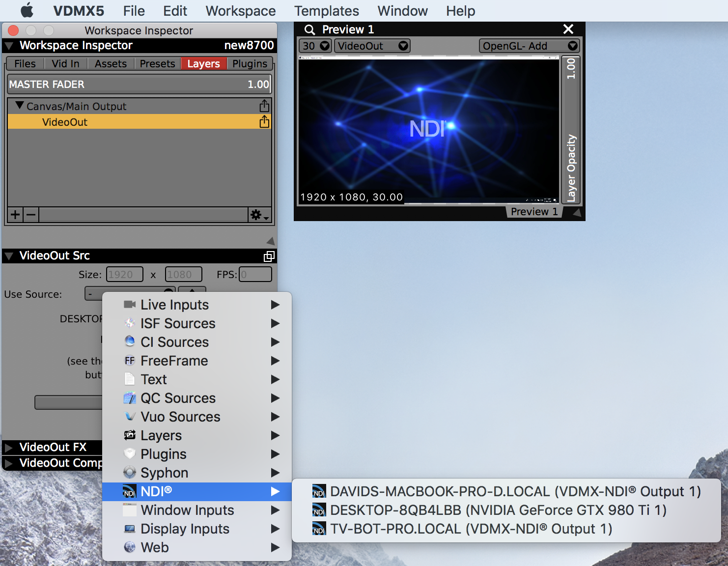Open the FreeFrame submenu
This screenshot has height=566, width=728.
(x=197, y=361)
